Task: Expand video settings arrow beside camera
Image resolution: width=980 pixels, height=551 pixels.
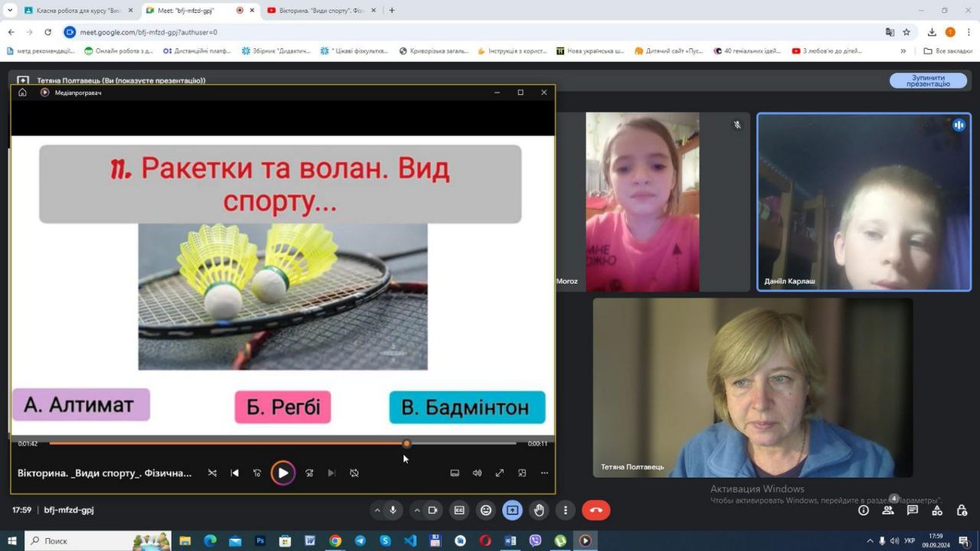Action: click(x=416, y=510)
